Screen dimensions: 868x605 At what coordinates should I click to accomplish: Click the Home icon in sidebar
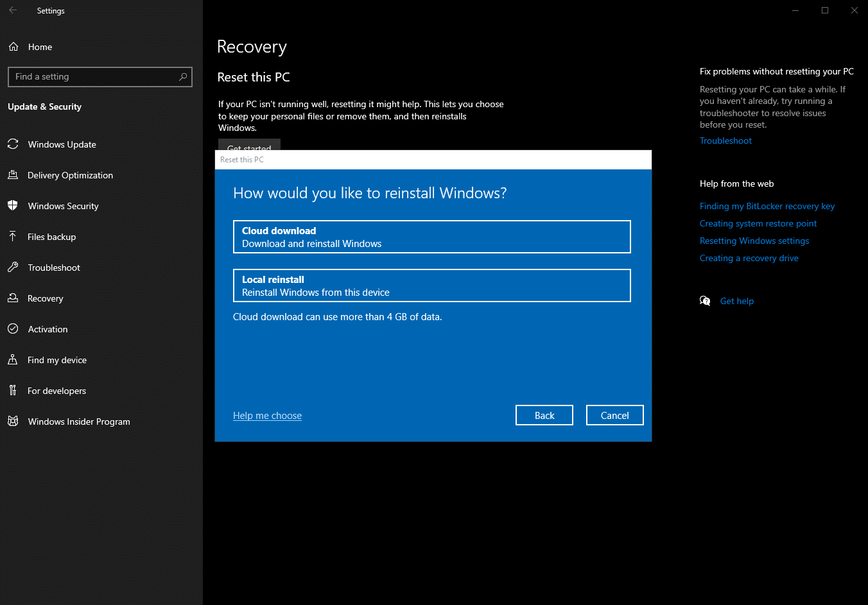click(x=13, y=47)
